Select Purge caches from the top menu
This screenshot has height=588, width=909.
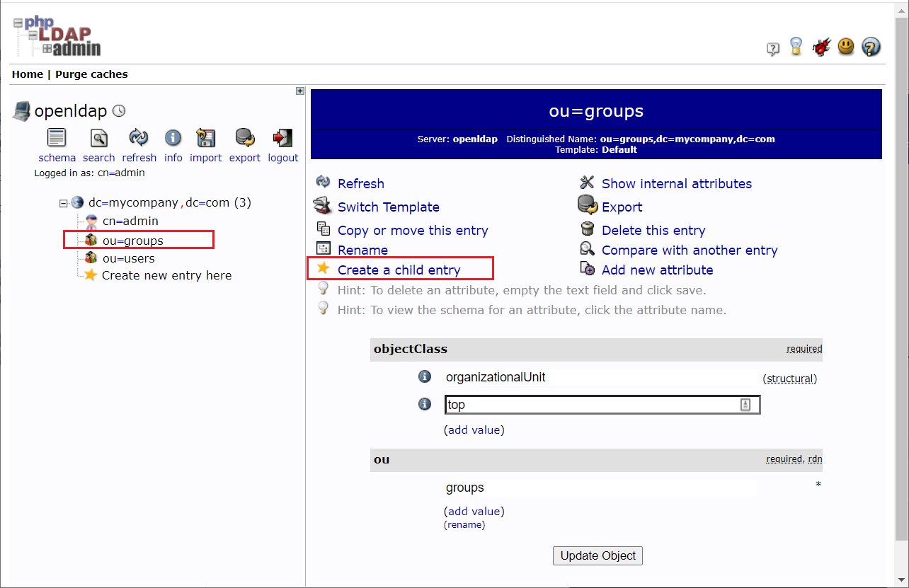(x=91, y=74)
